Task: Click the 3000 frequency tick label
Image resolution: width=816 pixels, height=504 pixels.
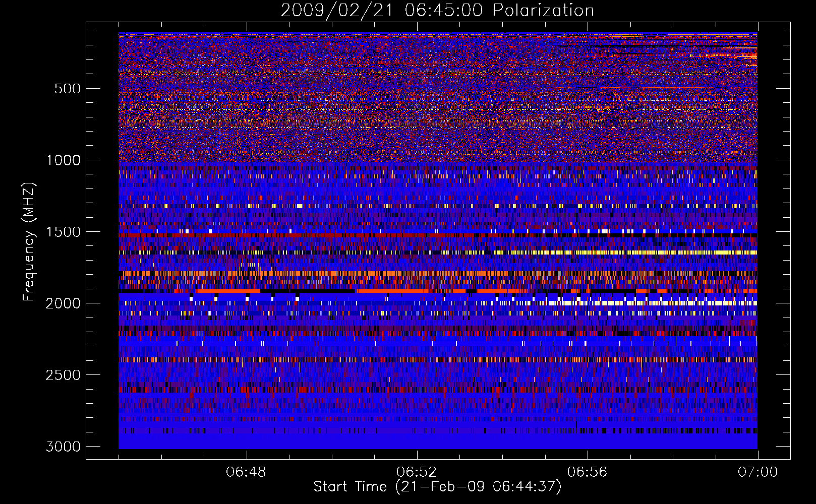Action: coord(63,447)
